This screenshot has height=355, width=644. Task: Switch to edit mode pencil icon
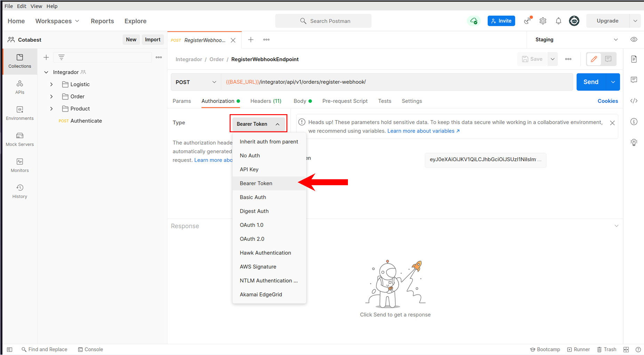594,59
